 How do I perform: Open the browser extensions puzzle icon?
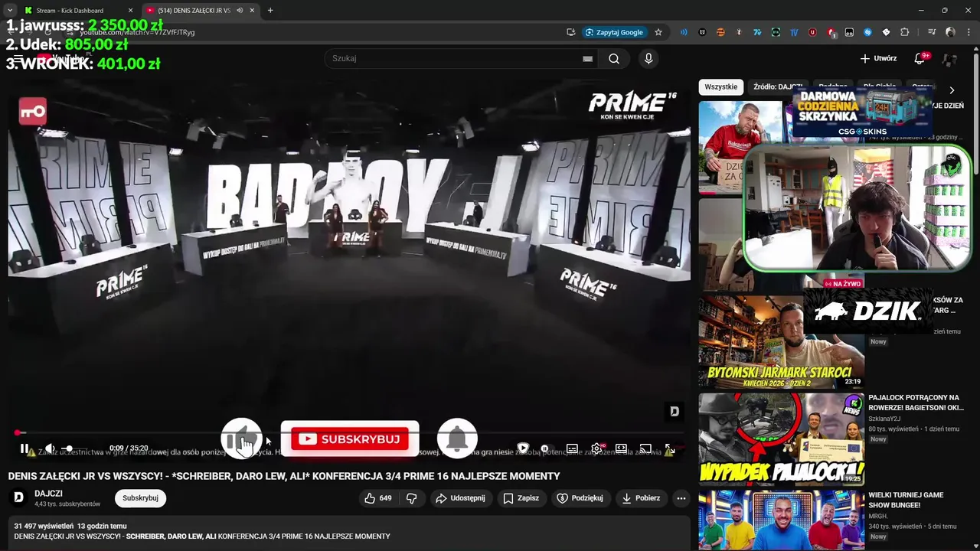[905, 32]
